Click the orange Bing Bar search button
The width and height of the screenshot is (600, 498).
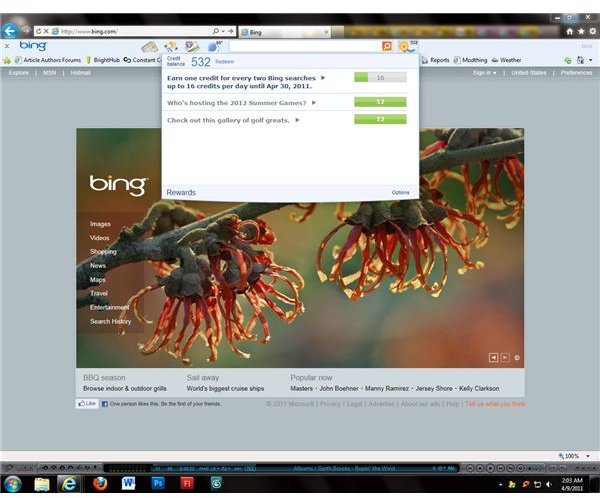tap(387, 46)
